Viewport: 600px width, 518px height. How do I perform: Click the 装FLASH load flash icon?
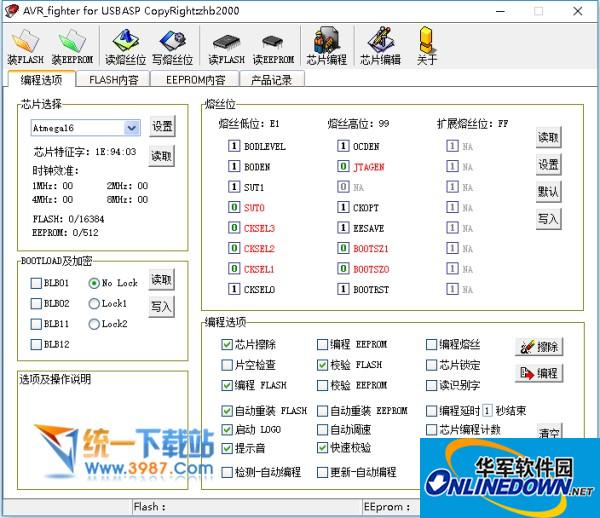[25, 46]
